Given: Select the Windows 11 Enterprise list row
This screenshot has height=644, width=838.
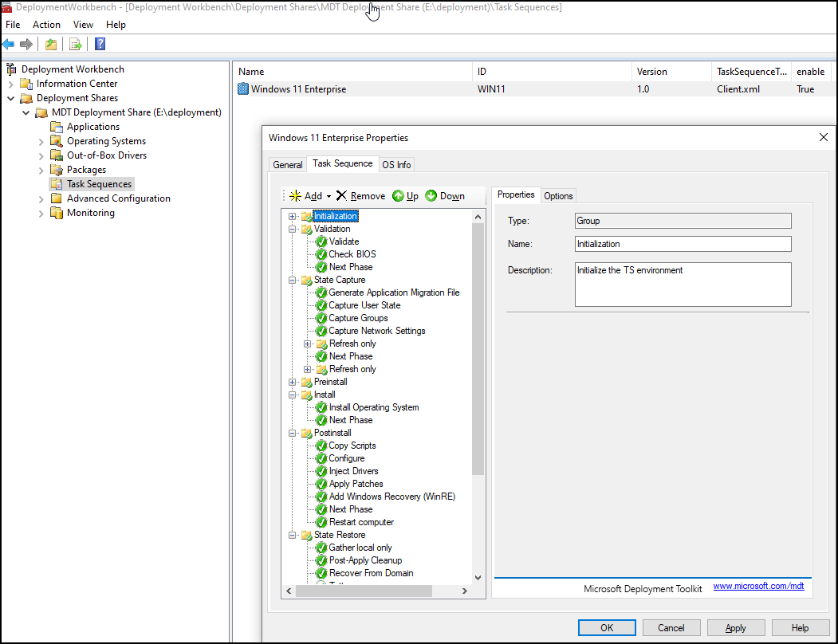Looking at the screenshot, I should [x=298, y=89].
